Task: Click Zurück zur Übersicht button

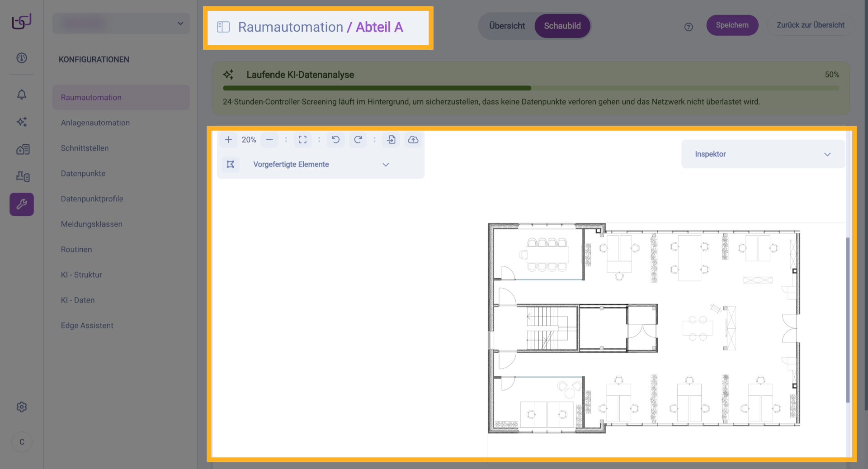Action: pos(810,25)
